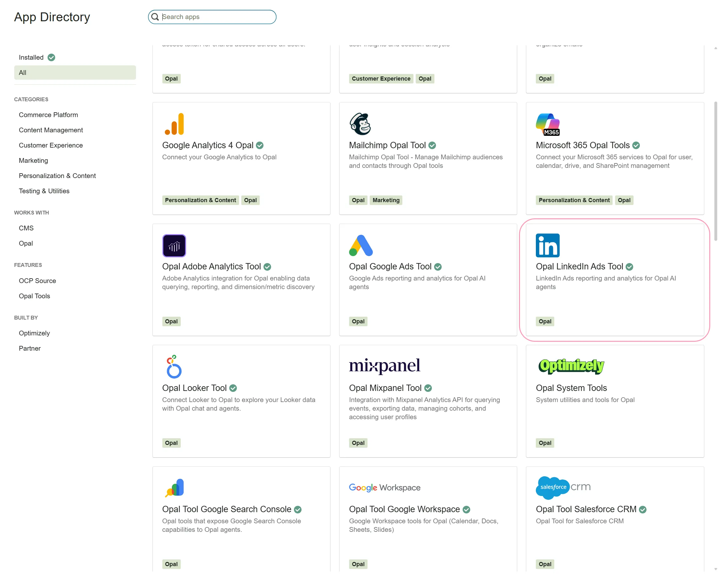Screen dimensions: 728x588
Task: Click the Opal tag on Mixpanel card
Action: [358, 443]
